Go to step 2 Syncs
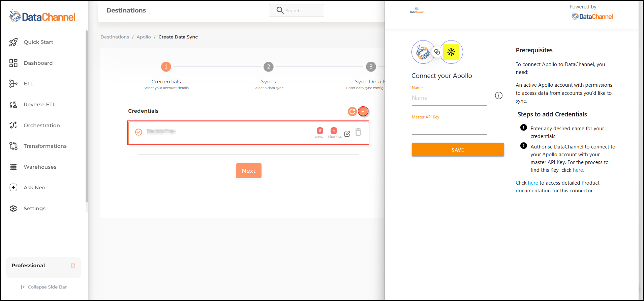Image resolution: width=644 pixels, height=301 pixels. pos(268,67)
